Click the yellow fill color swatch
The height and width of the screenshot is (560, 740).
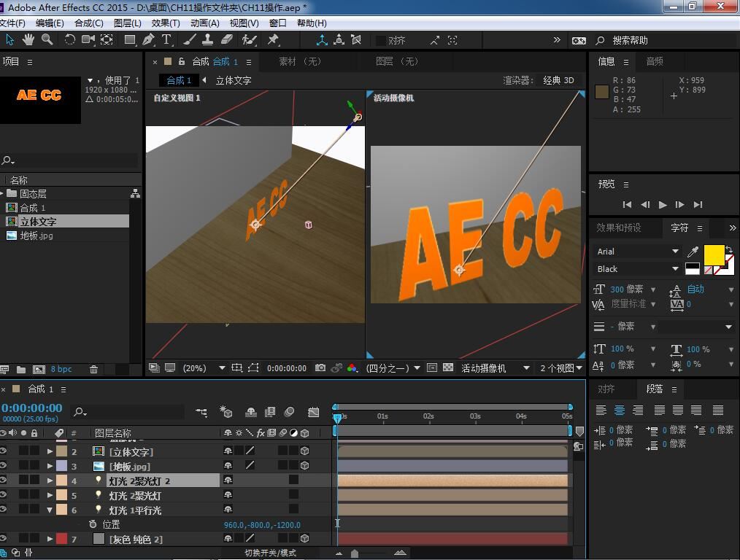click(714, 255)
